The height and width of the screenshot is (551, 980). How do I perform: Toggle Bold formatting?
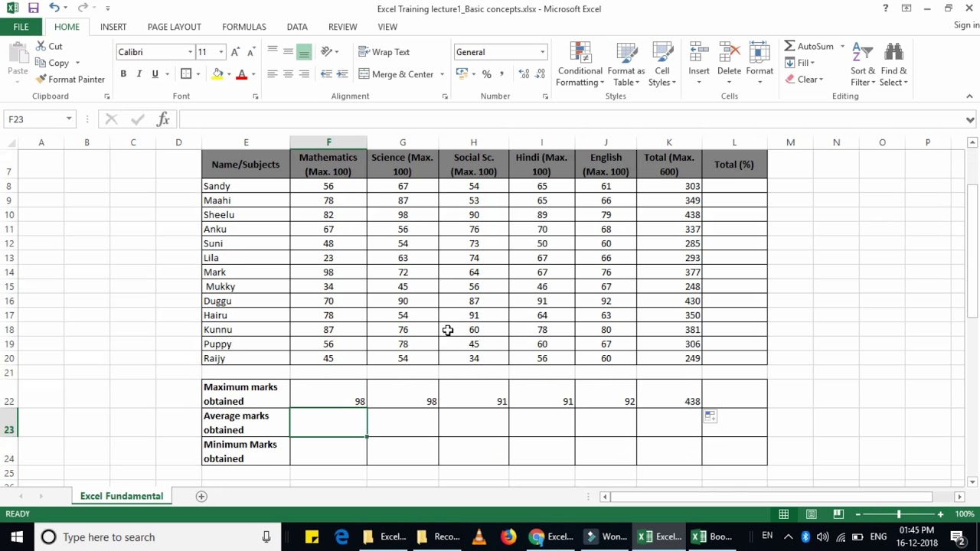tap(123, 74)
